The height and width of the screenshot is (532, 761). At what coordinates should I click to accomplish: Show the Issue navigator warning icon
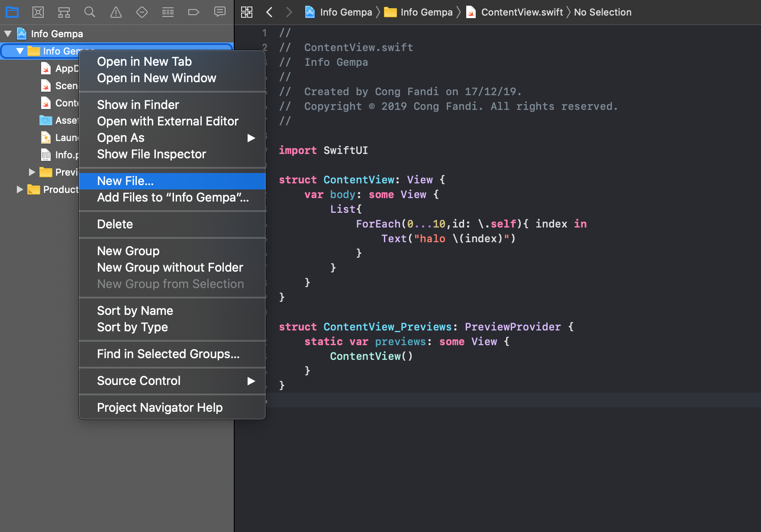(x=116, y=12)
